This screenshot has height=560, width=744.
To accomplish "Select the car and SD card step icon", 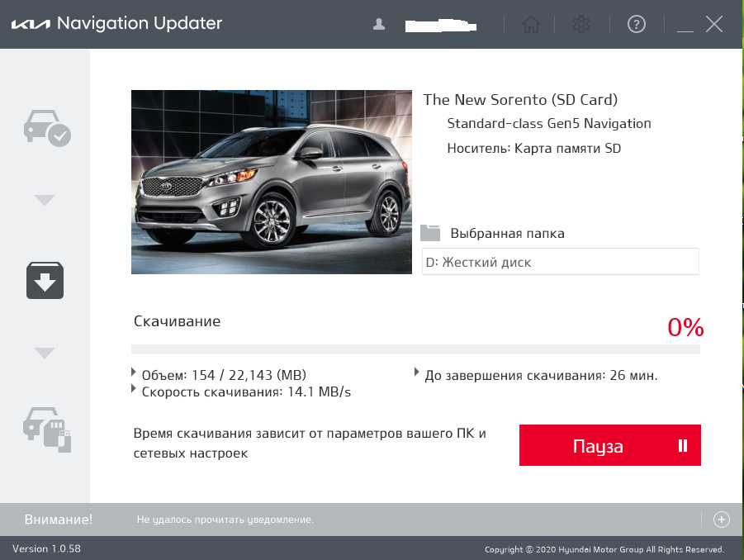I will [47, 429].
